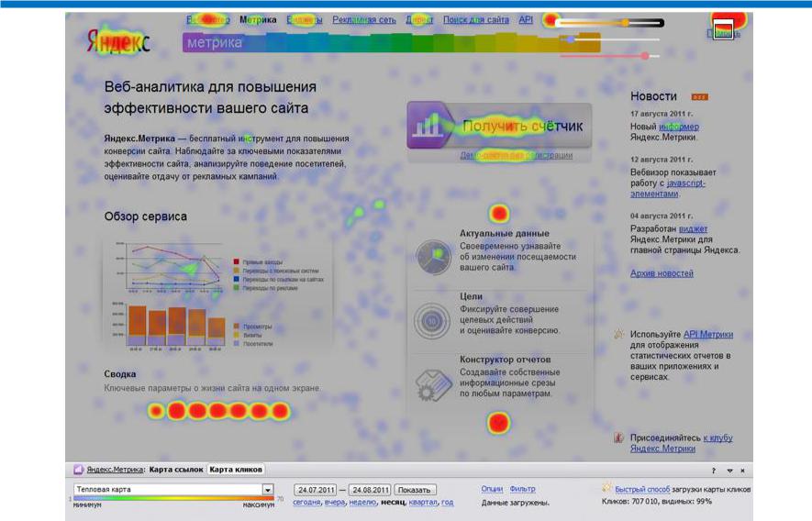Click the question mark help icon in bottom panel
This screenshot has width=812, height=521.
coord(714,471)
